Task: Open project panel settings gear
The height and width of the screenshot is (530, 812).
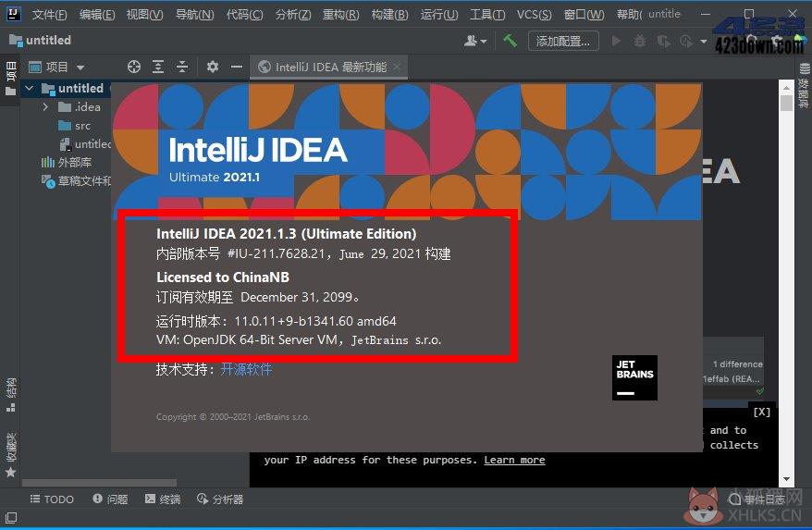Action: click(x=213, y=67)
